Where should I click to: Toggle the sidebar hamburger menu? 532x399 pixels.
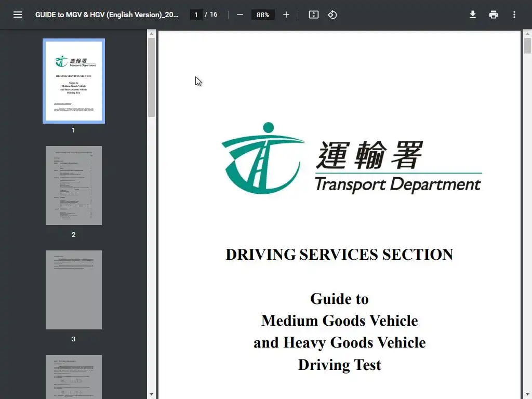[18, 15]
